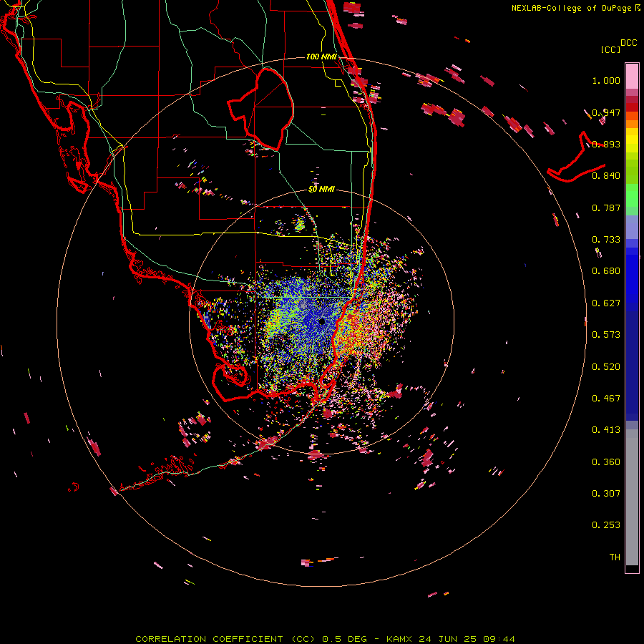Click the 50 NMI range ring label
Image resolution: width=644 pixels, height=644 pixels.
point(321,190)
